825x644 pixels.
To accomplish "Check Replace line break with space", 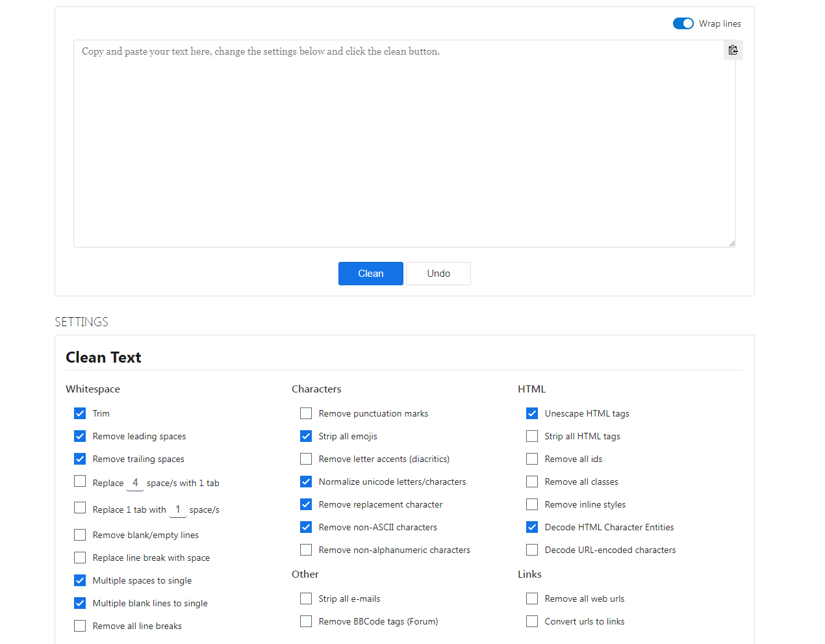I will tap(79, 557).
